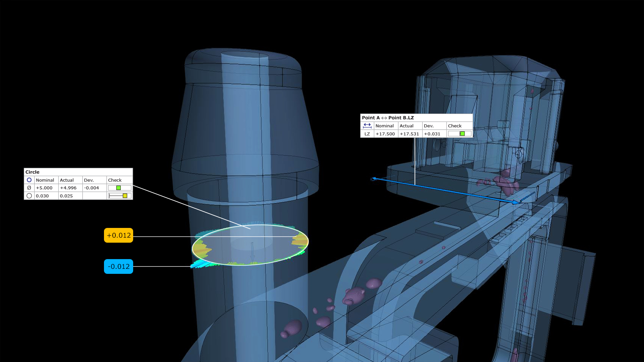Click Nominal header in Point A table
This screenshot has width=644, height=362.
click(x=385, y=126)
